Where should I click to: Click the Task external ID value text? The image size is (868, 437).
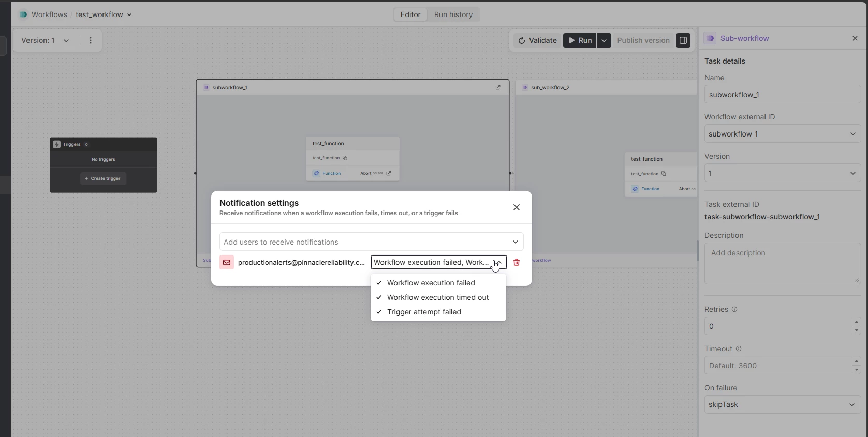tap(762, 217)
